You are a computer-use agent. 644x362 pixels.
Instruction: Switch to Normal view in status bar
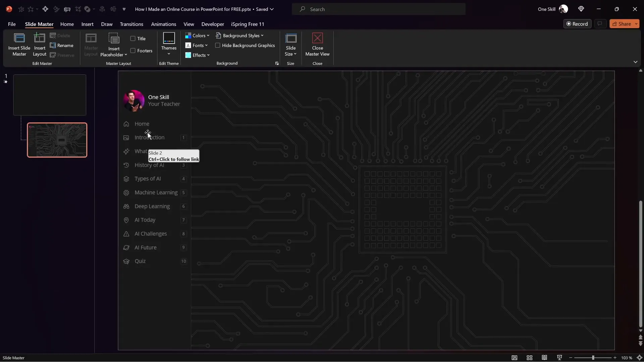pos(514,358)
